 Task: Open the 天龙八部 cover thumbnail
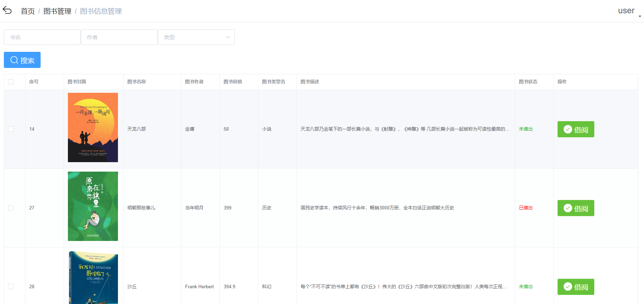(93, 127)
